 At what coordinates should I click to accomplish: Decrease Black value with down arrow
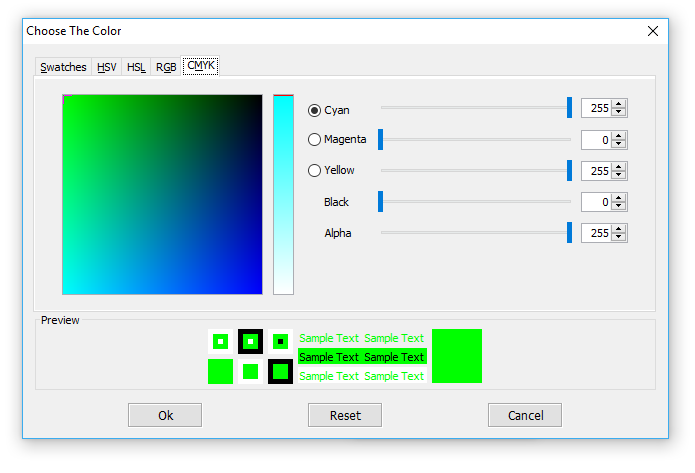[619, 206]
